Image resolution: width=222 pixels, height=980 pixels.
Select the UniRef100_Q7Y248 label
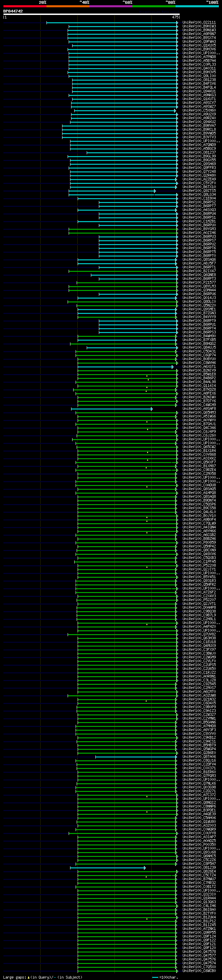(x=199, y=172)
